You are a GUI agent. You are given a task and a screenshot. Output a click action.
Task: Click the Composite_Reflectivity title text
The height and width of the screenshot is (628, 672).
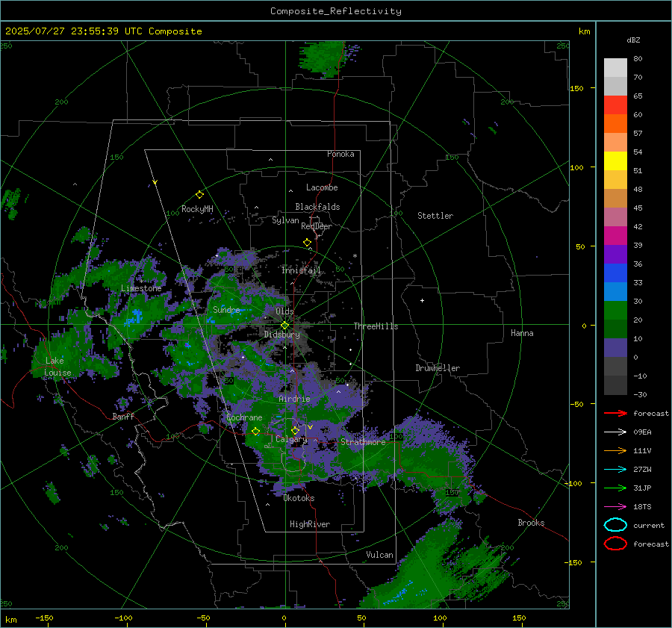[336, 11]
